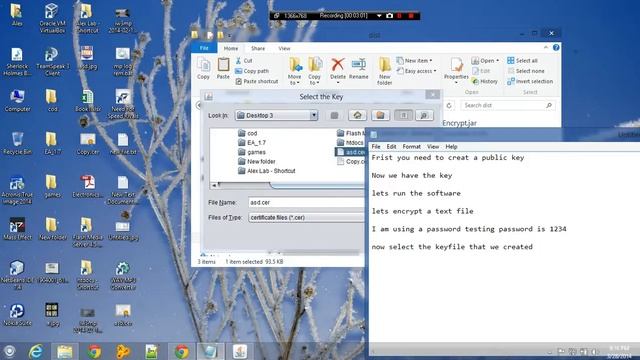This screenshot has width=640, height=360.
Task: Click the Recycle Bin desktop icon
Action: pyautogui.click(x=17, y=143)
